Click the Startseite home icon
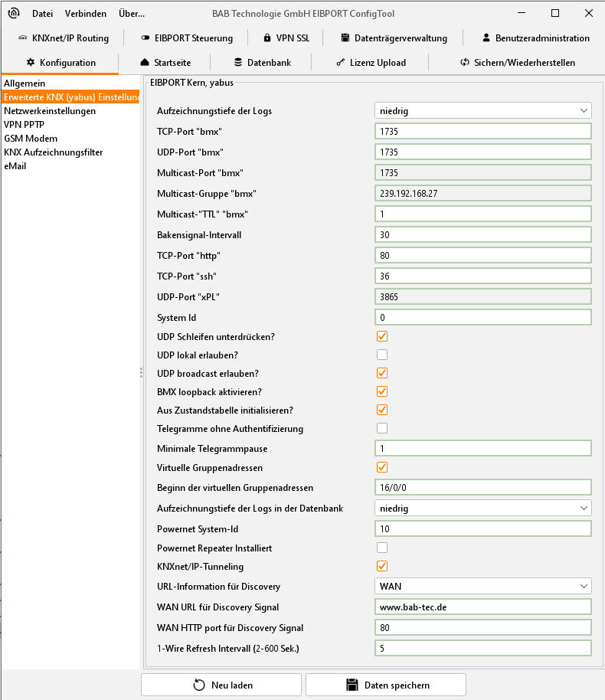Screen dimensions: 605x700 click(x=145, y=63)
